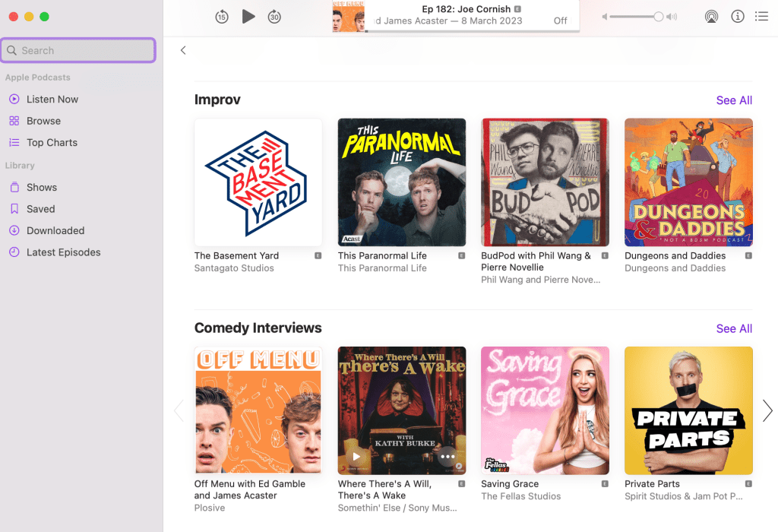
Task: Open more options on Where There's A Will
Action: coord(448,457)
